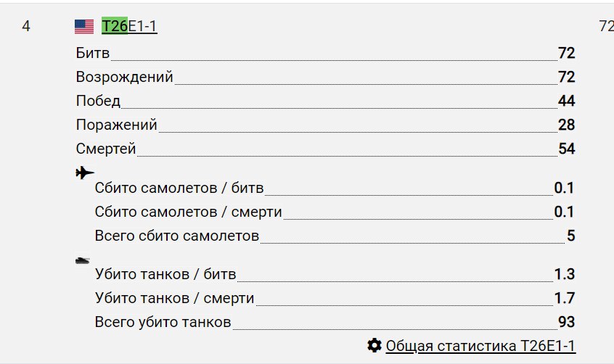Click the gear icon beside Общая статистика

374,345
